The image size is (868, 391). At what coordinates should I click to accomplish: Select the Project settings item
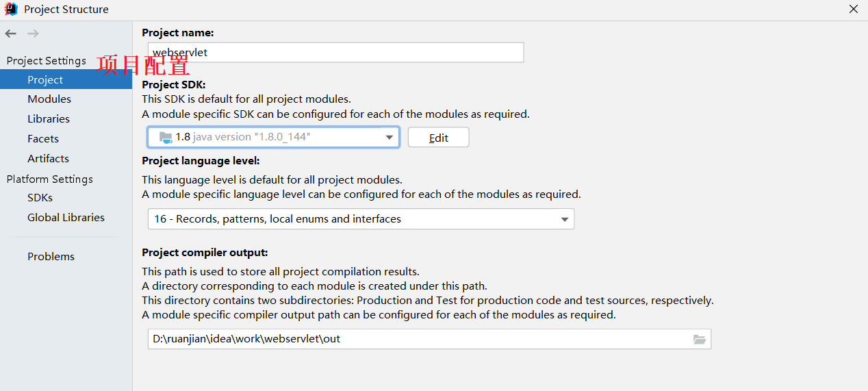(66, 80)
